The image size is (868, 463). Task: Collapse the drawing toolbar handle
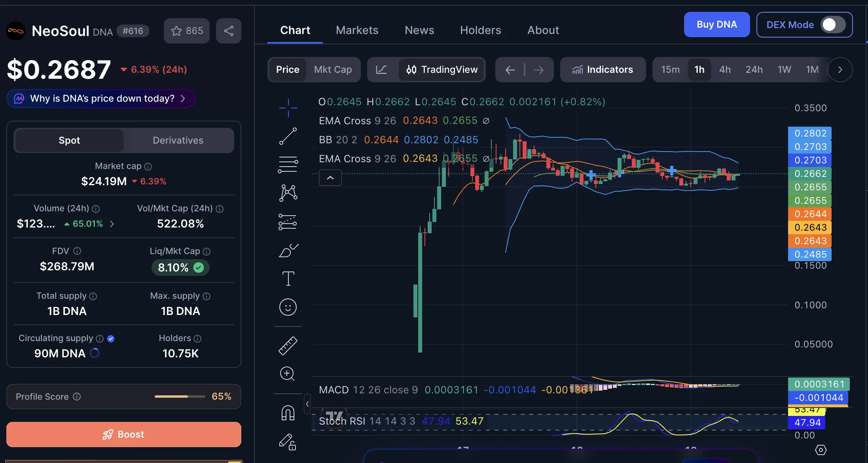(307, 404)
